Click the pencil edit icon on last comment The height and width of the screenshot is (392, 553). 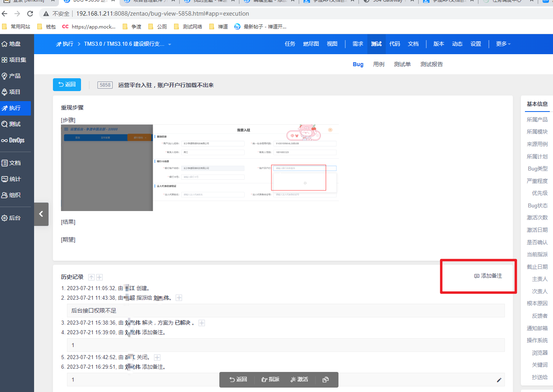(x=499, y=380)
